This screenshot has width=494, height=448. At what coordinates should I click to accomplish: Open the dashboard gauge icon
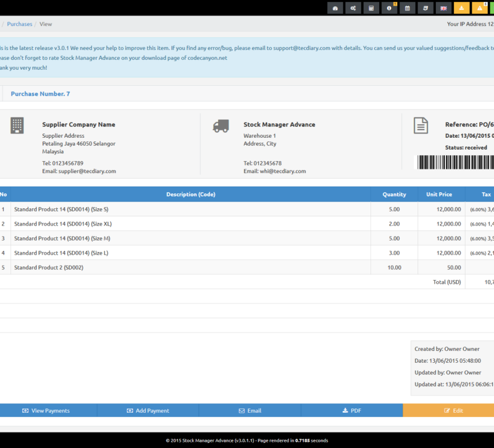coord(335,8)
